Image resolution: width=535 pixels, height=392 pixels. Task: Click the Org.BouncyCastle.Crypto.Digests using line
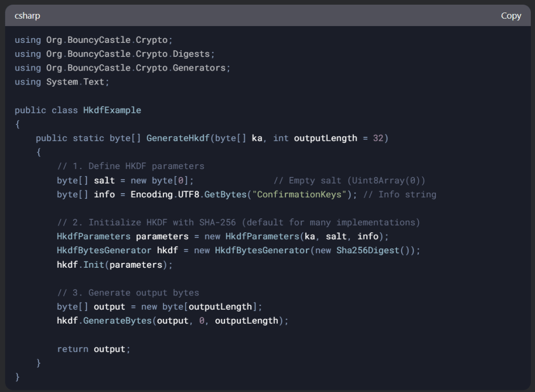[114, 54]
